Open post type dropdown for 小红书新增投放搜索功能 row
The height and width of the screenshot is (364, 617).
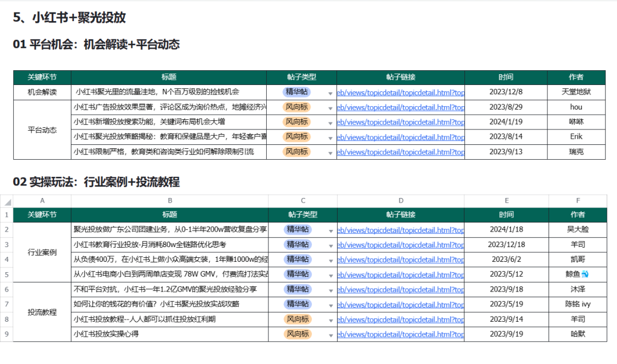tap(330, 123)
